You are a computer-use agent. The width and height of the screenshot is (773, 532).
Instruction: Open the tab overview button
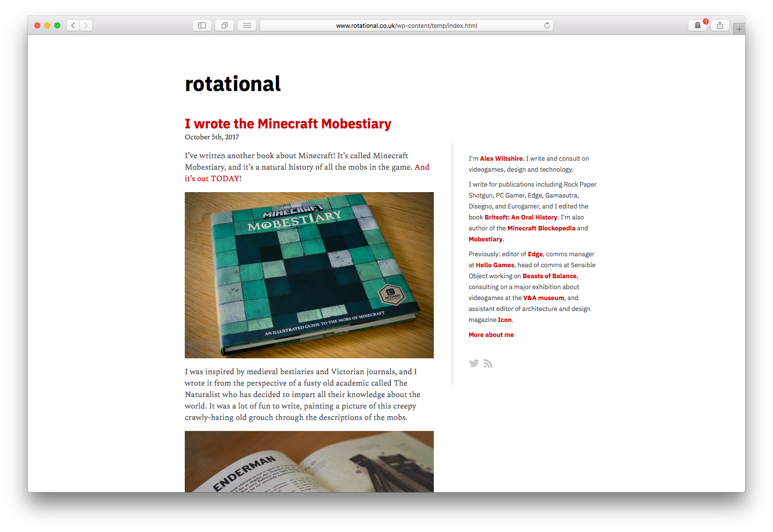click(x=224, y=25)
